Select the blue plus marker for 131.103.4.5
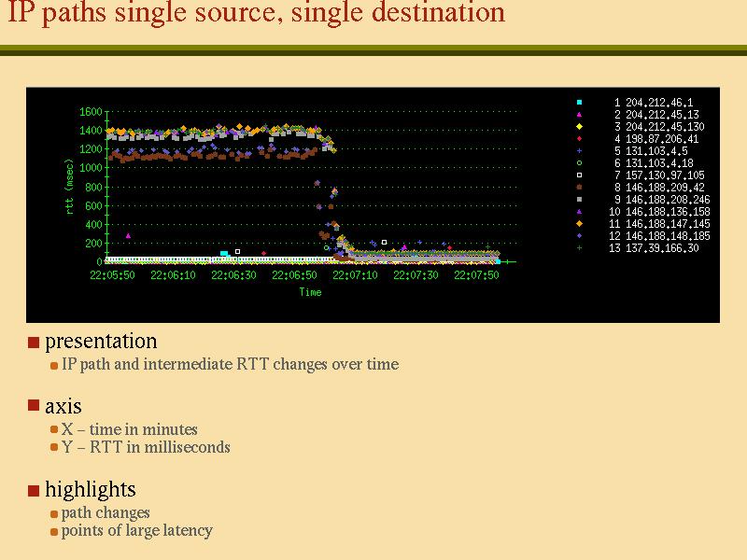747x560 pixels. point(580,150)
